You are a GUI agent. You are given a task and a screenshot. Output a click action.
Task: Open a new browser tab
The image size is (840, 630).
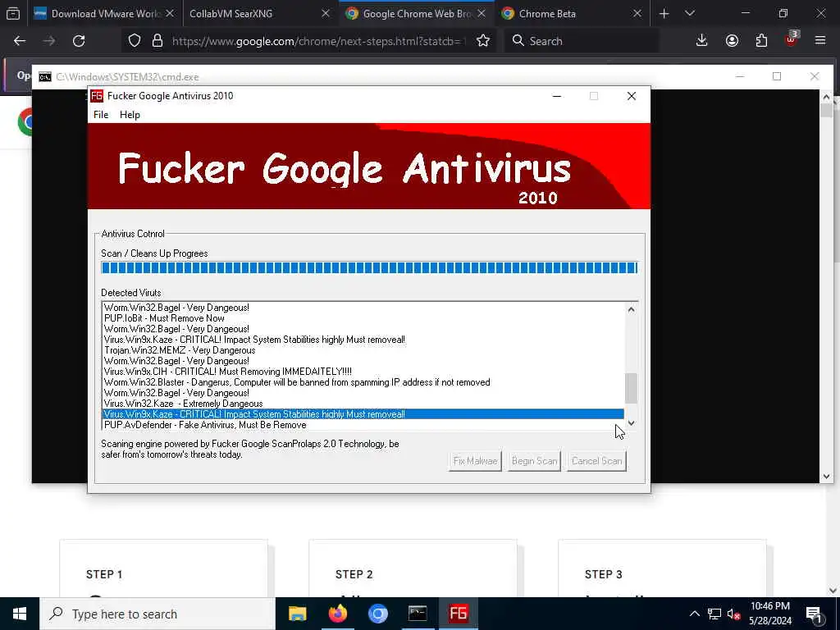tap(664, 13)
